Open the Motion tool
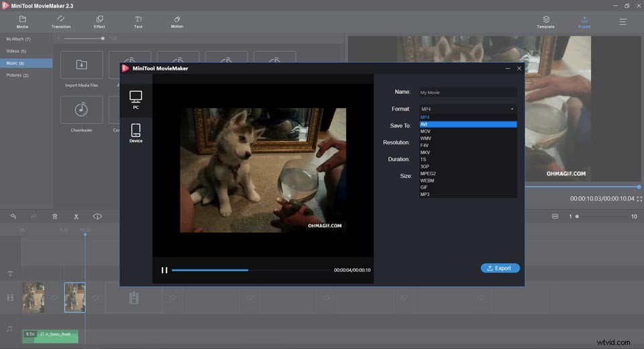Screen dimensions: 644x349 coord(177,21)
